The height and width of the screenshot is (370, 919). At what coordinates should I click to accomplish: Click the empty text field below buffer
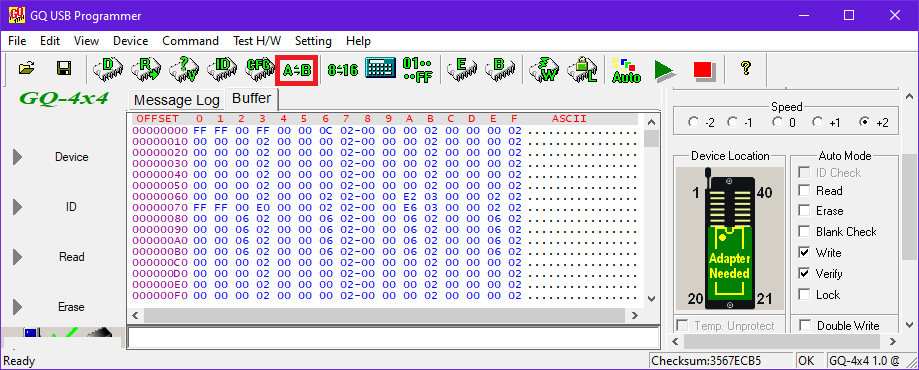coord(393,338)
